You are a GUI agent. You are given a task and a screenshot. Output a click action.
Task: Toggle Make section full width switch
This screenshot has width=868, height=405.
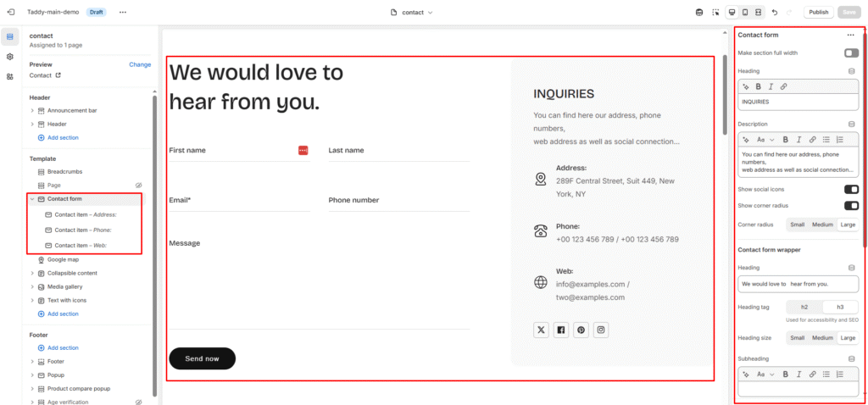click(x=850, y=53)
